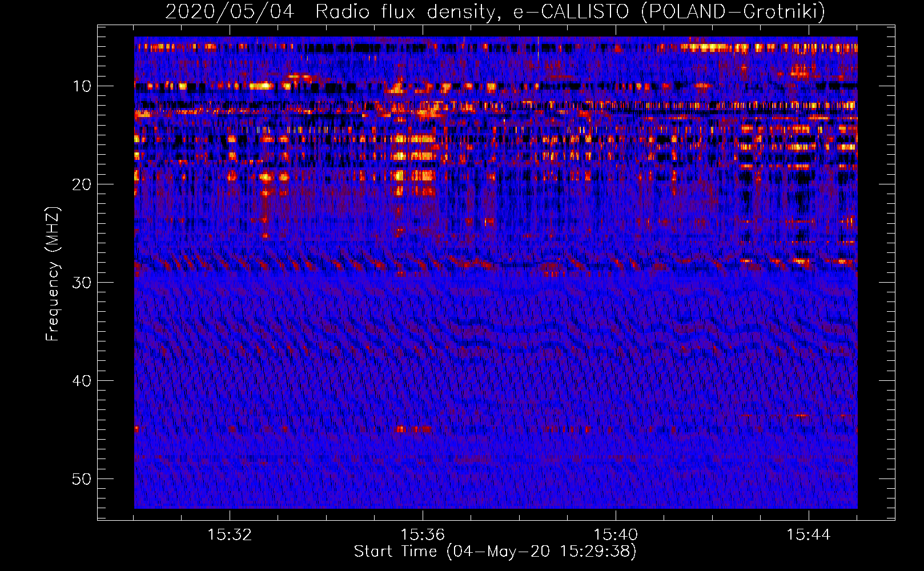
Task: Click the '15:36' time tick label
Action: [x=423, y=535]
